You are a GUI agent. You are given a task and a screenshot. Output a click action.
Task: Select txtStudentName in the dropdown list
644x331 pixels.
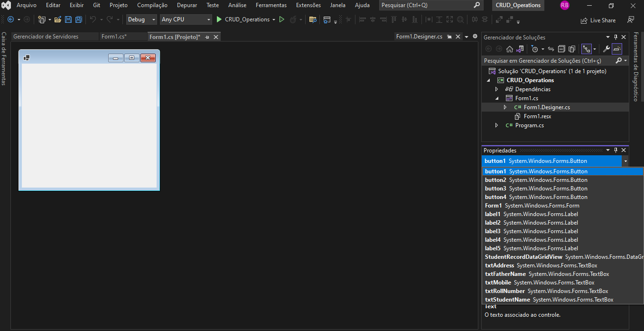pyautogui.click(x=562, y=300)
